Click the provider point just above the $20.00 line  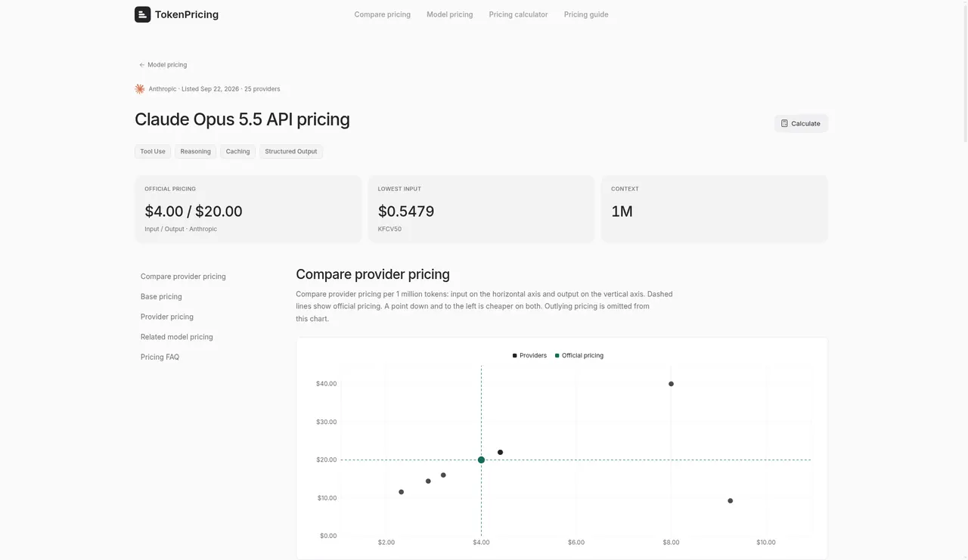pos(500,453)
